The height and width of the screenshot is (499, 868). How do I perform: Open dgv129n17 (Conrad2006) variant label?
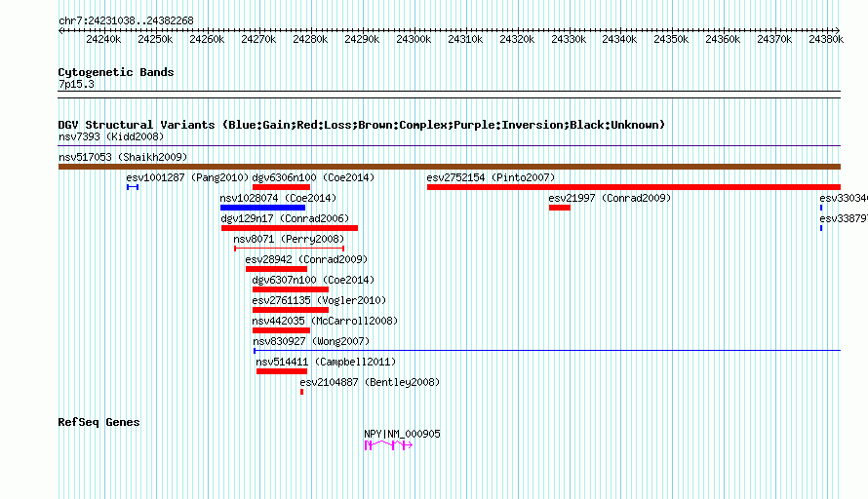pyautogui.click(x=285, y=218)
